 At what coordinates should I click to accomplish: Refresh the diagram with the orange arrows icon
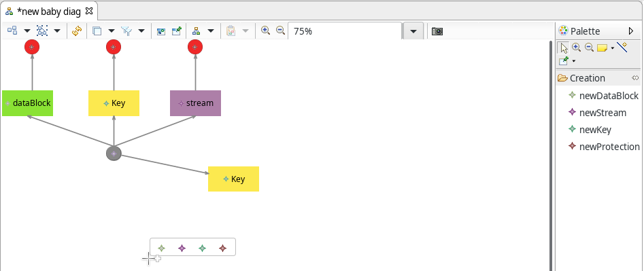pos(77,31)
